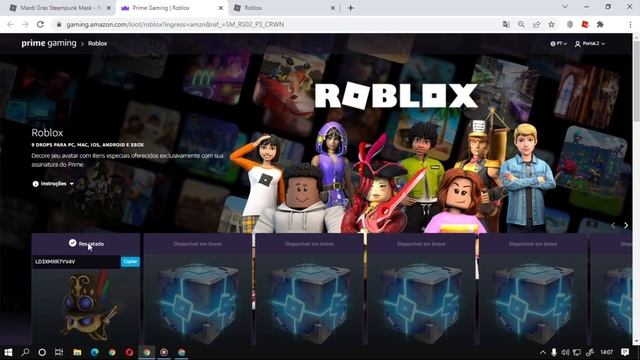The height and width of the screenshot is (360, 640).
Task: Open Windows taskbar search
Action: pyautogui.click(x=25, y=352)
